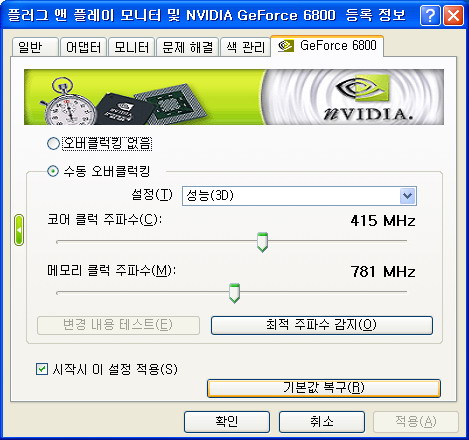The image size is (469, 440).
Task: Close the dialog with the X button
Action: 453,15
